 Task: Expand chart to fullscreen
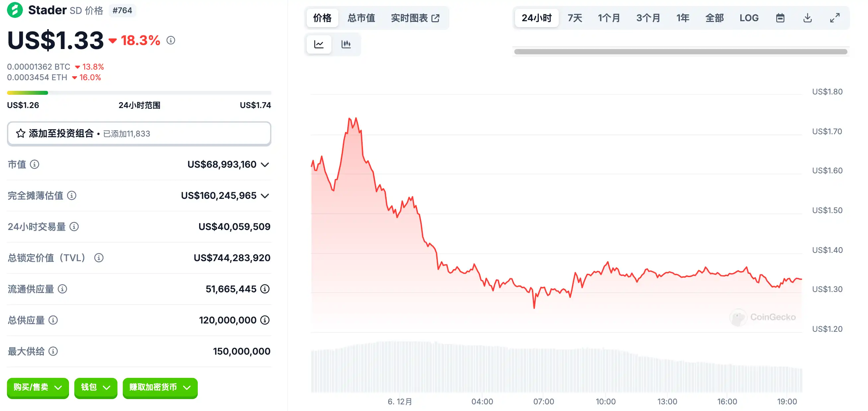click(x=834, y=18)
